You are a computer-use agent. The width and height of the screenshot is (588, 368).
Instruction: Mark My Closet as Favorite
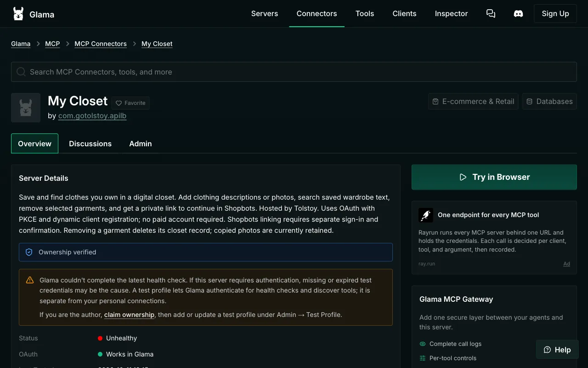[130, 103]
